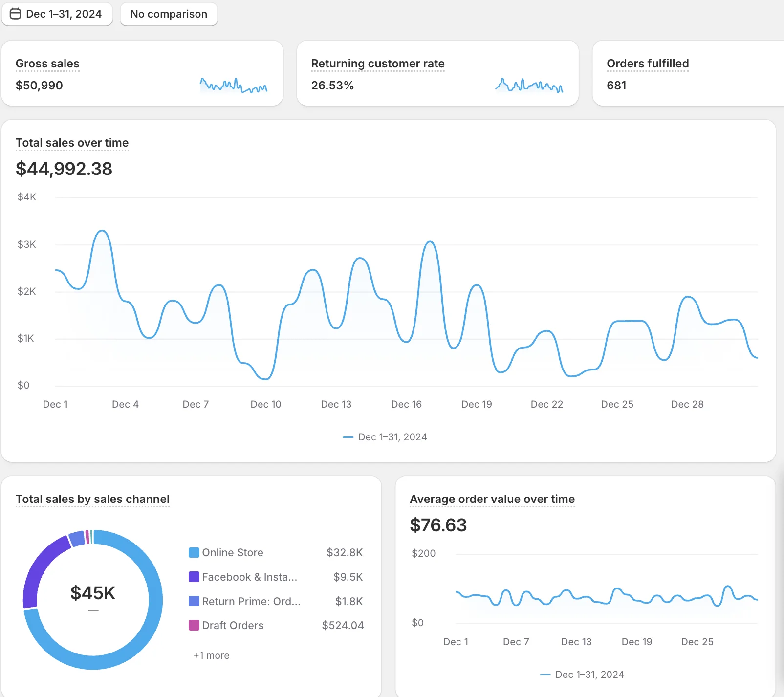This screenshot has height=697, width=784.
Task: Open the No comparison dropdown
Action: [169, 14]
